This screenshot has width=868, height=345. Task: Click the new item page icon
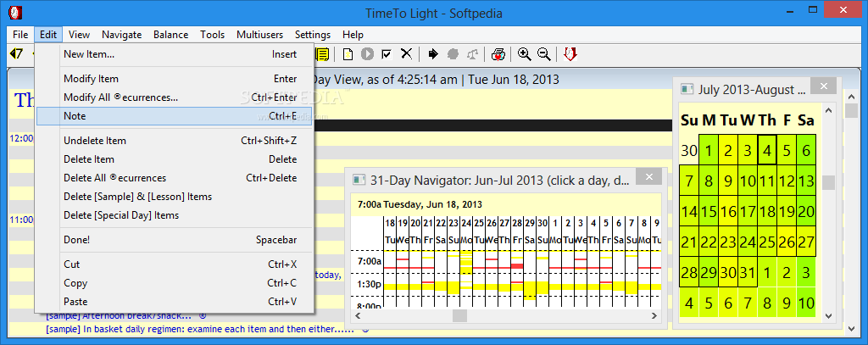point(348,53)
